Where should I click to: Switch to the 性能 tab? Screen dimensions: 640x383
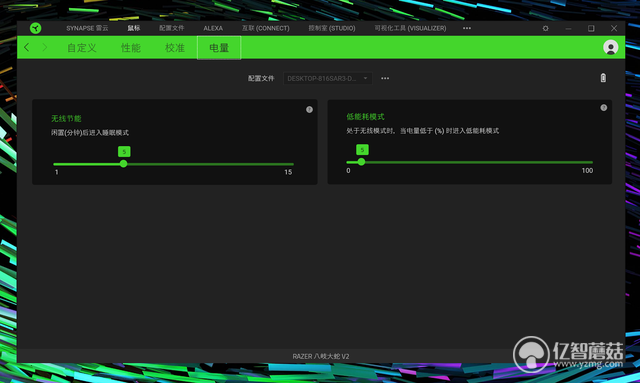[131, 48]
